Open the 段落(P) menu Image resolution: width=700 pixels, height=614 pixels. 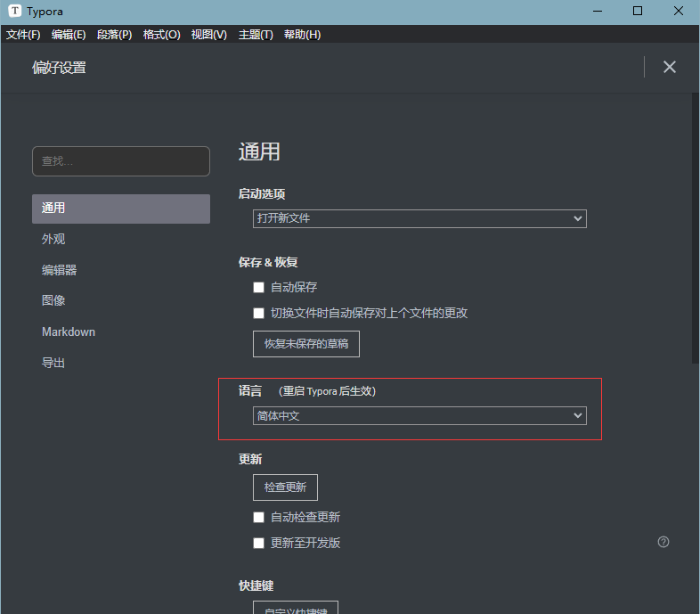point(114,35)
